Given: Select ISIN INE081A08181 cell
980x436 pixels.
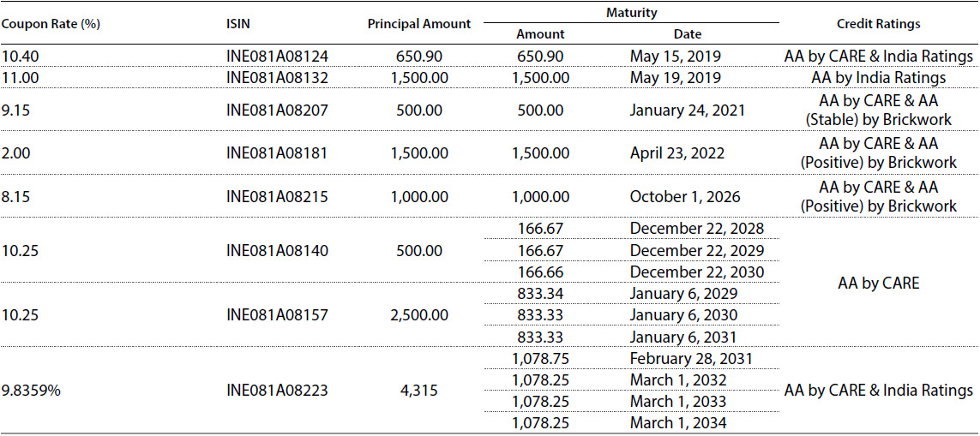Looking at the screenshot, I should (278, 153).
